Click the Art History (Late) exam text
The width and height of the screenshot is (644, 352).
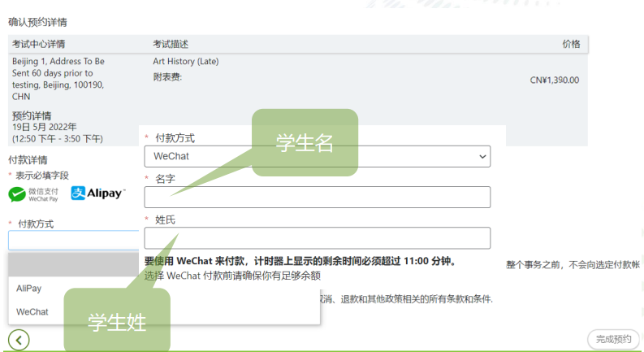tap(185, 62)
